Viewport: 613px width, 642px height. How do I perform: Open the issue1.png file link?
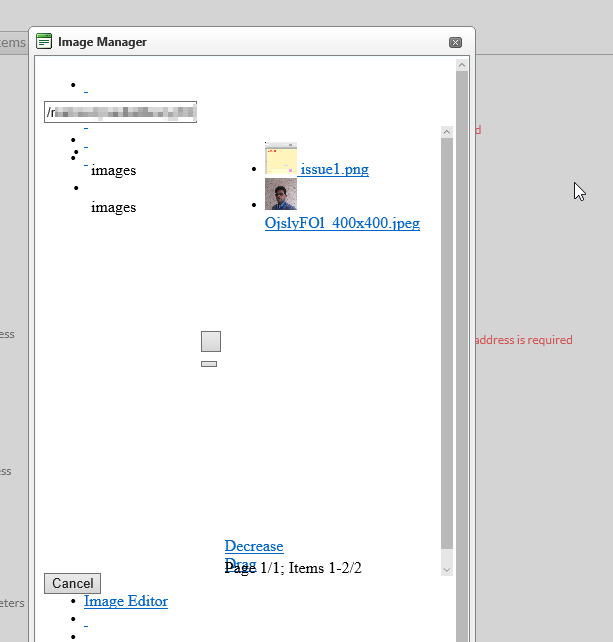click(334, 169)
